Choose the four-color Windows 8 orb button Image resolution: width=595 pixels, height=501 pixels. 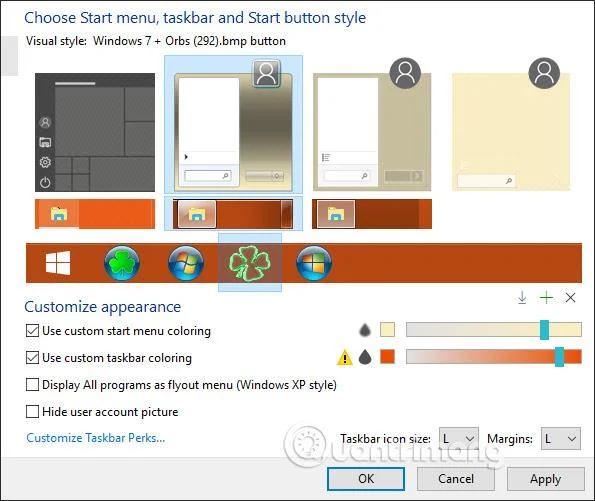click(314, 263)
